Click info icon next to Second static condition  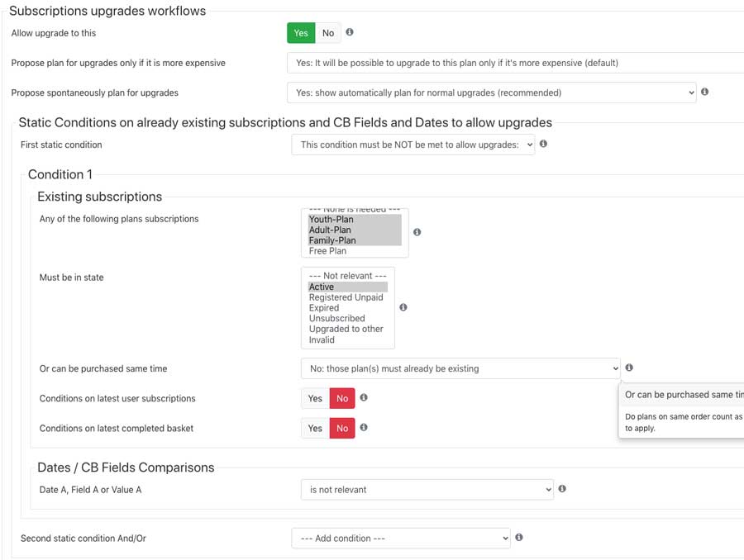[x=519, y=537]
